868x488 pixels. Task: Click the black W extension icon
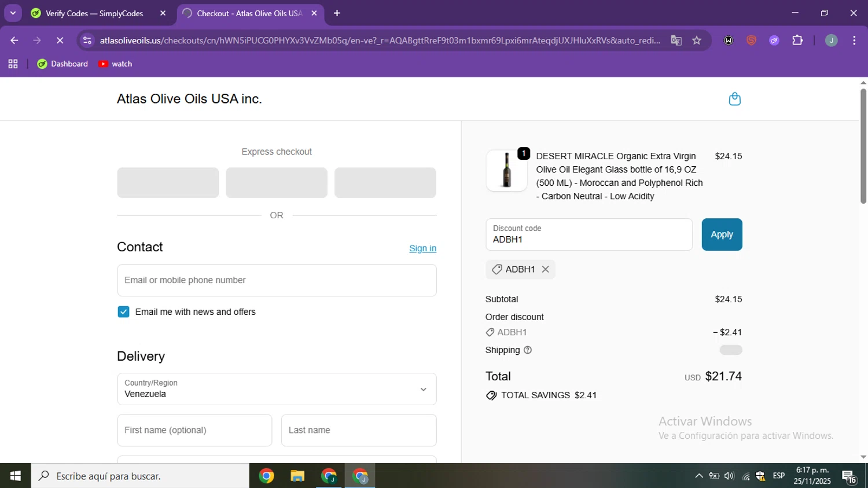point(729,41)
